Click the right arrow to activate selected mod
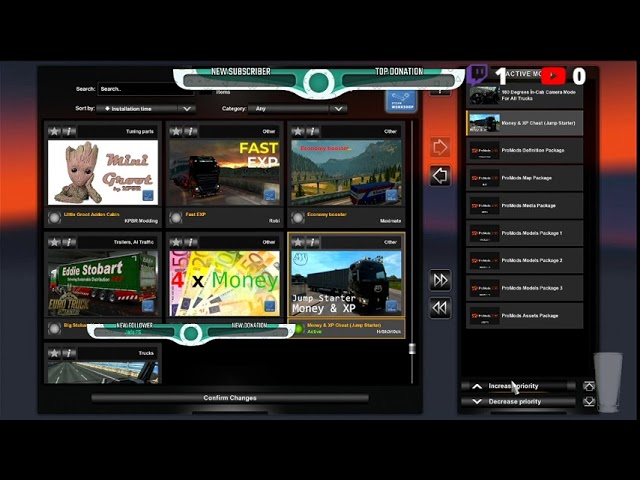This screenshot has height=480, width=640. coord(440,147)
